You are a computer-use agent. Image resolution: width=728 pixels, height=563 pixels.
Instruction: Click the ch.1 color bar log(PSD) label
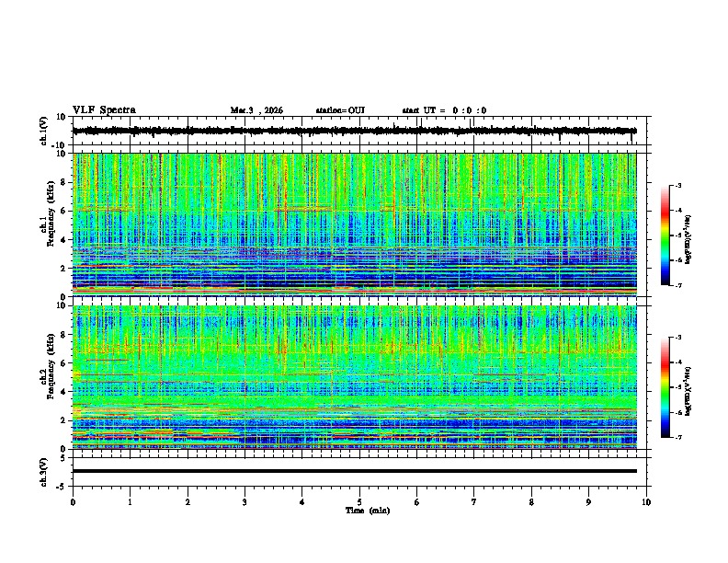pos(688,239)
